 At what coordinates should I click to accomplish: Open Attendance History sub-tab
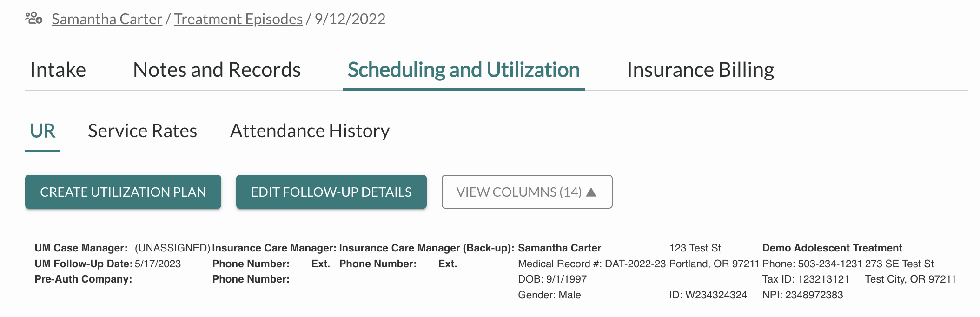[x=310, y=131]
